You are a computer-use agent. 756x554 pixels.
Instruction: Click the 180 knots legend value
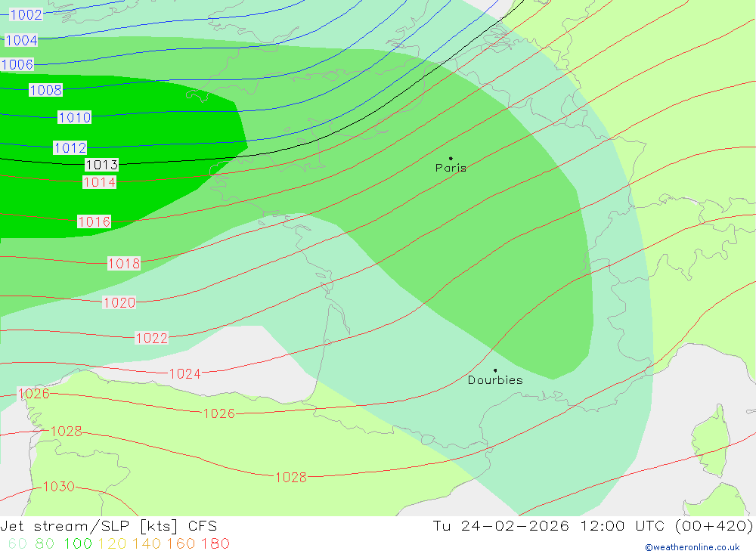pos(215,544)
